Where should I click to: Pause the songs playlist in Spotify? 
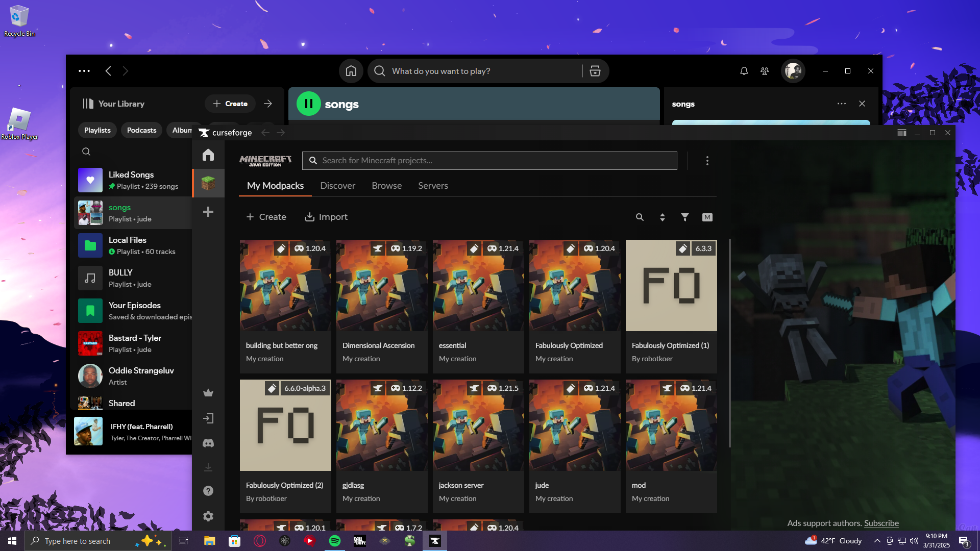coord(309,104)
